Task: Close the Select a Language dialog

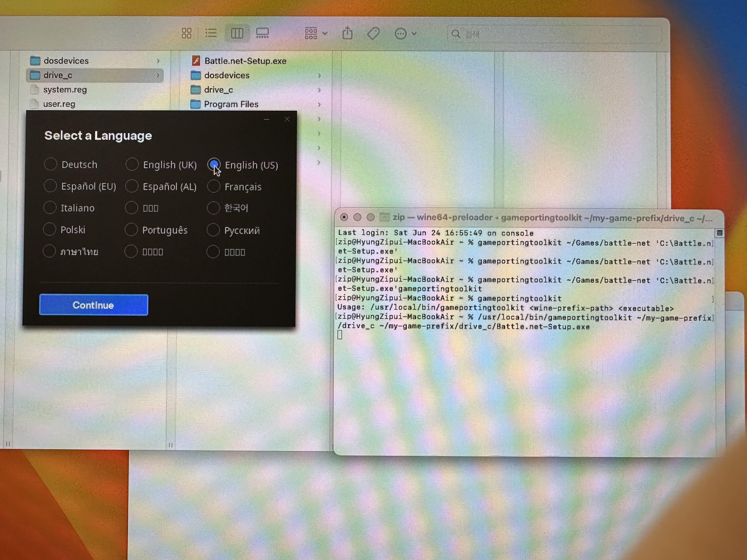Action: 287,119
